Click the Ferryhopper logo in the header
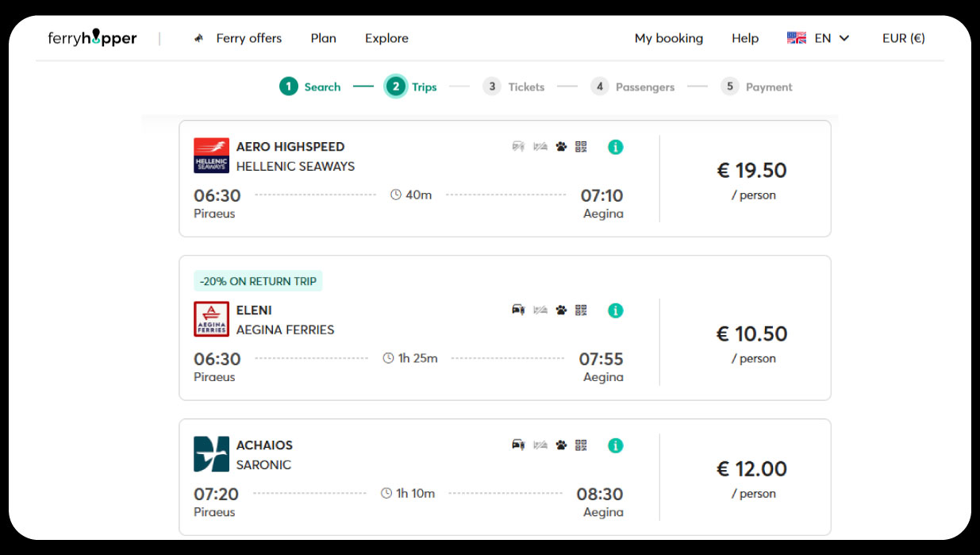The height and width of the screenshot is (555, 980). tap(92, 38)
